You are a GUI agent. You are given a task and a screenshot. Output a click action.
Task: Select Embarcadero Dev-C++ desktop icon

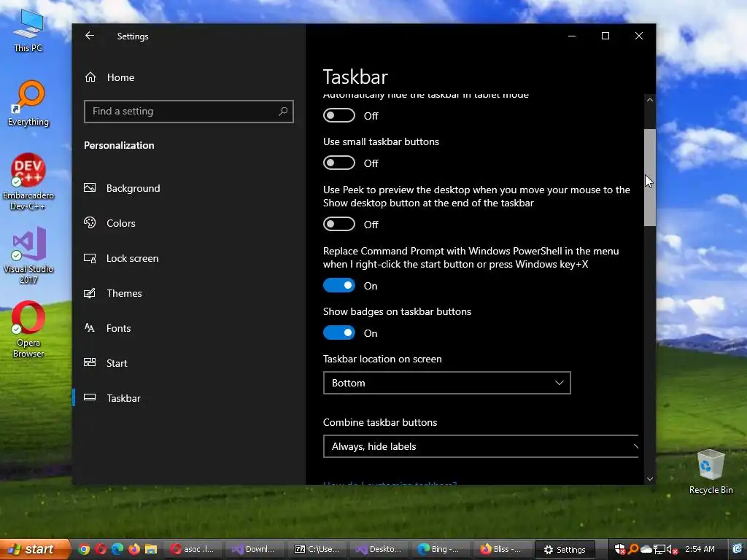(28, 182)
